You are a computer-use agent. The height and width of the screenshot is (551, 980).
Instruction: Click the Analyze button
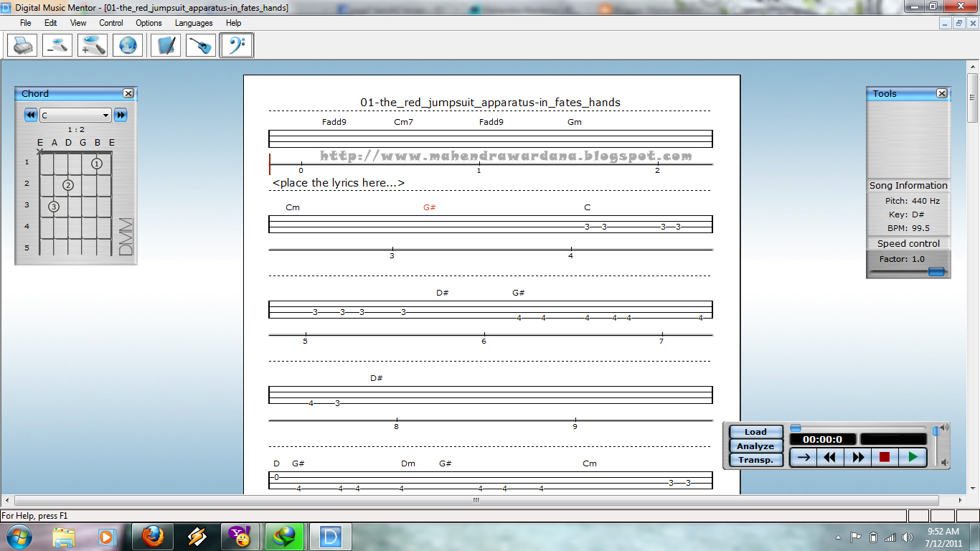pyautogui.click(x=755, y=446)
